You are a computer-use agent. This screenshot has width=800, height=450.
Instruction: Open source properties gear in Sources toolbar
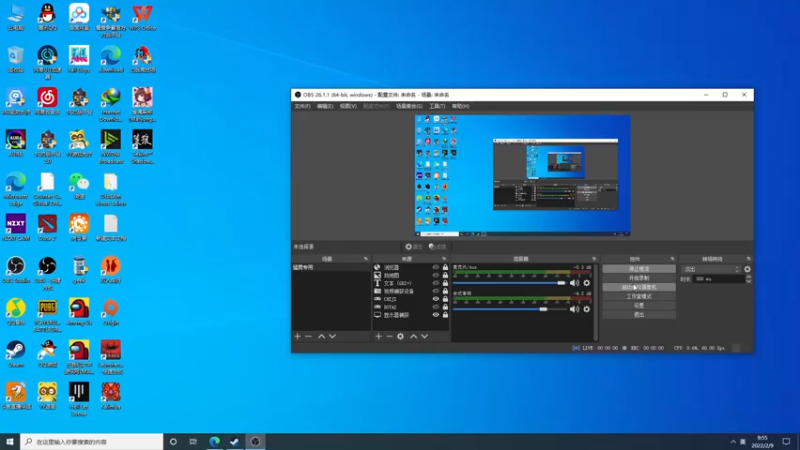(401, 336)
